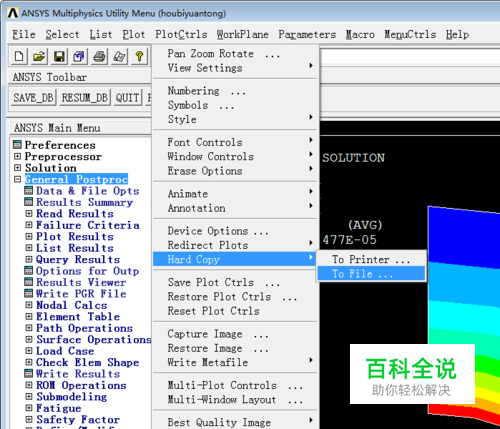
Task: Open the Redirect Plots submenu
Action: pos(235,245)
